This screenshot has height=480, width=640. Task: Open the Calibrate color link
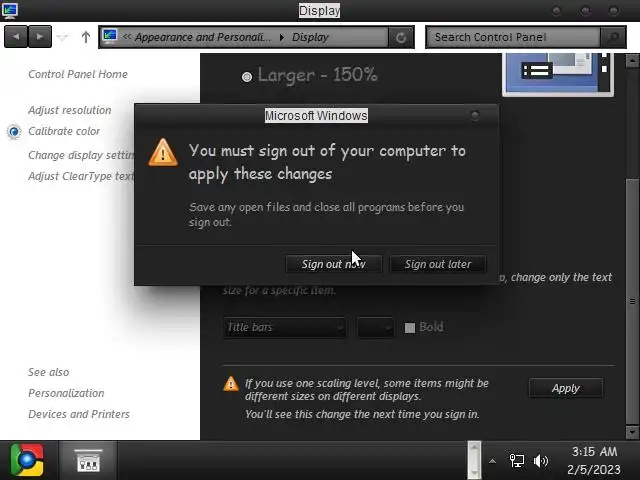click(64, 131)
